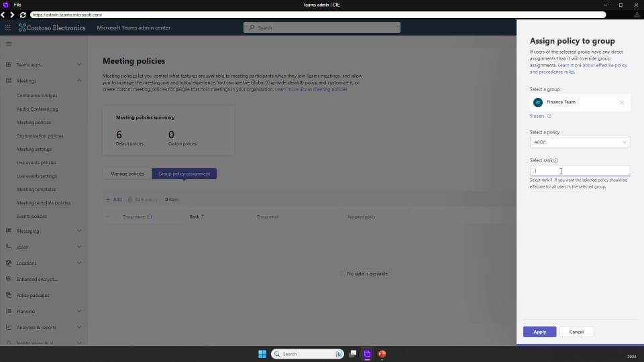Click the Select rank info icon
This screenshot has height=362, width=644.
point(555,160)
